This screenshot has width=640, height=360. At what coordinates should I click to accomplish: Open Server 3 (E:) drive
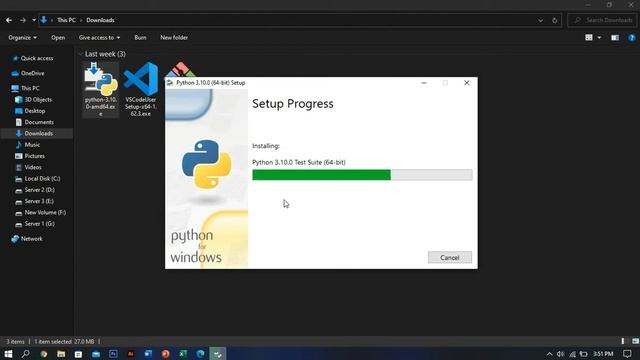[35, 201]
